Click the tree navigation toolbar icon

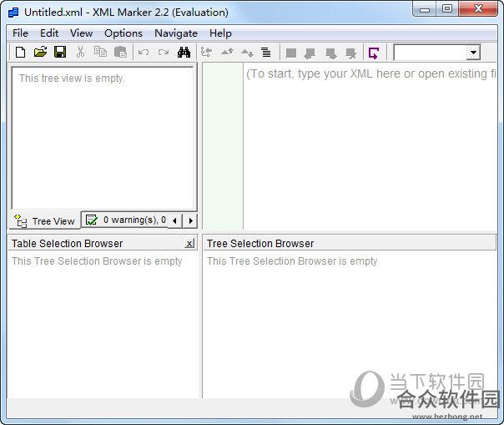206,52
